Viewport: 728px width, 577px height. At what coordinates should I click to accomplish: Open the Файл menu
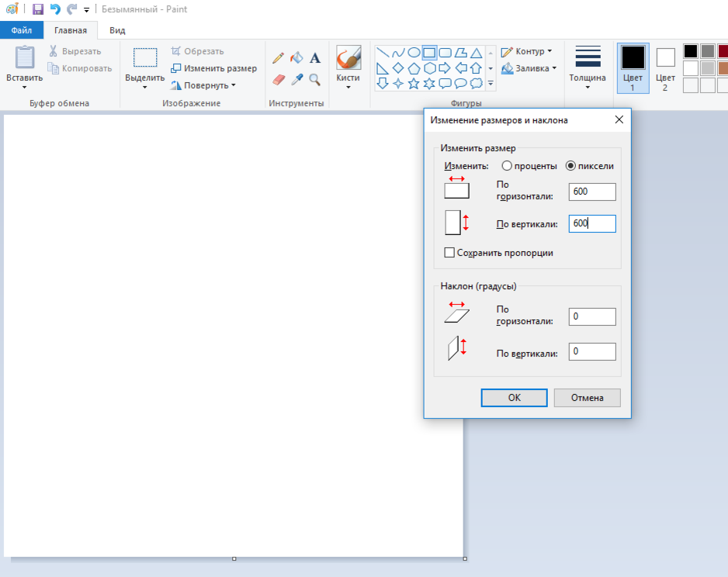point(22,30)
